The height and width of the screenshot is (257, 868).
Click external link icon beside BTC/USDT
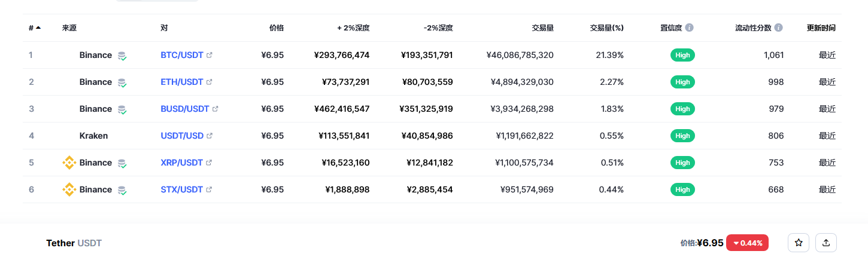pos(210,55)
